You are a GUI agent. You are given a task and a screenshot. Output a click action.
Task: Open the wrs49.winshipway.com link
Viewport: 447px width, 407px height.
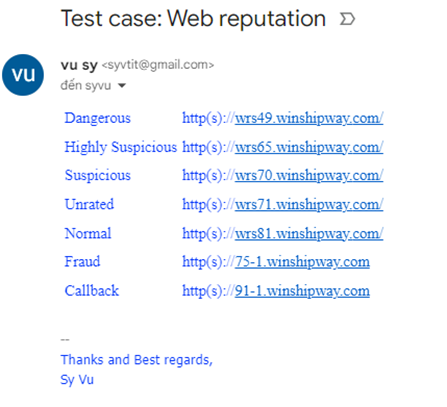tap(309, 118)
